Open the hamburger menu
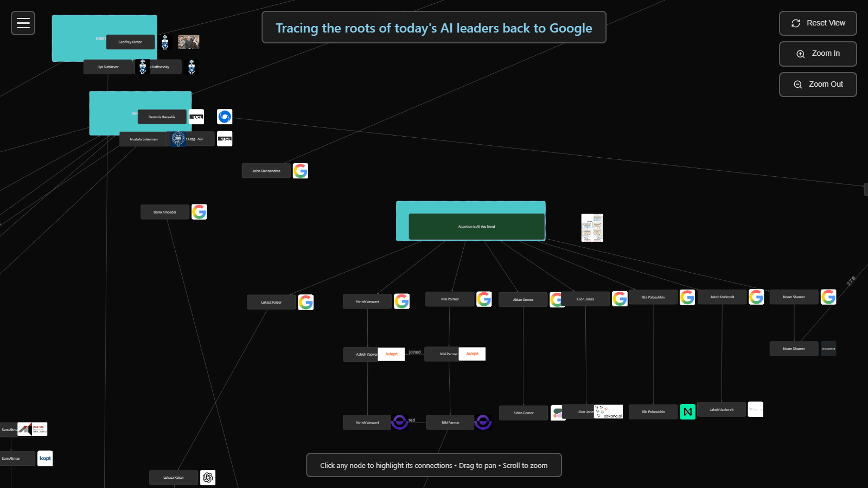868x488 pixels. tap(23, 23)
